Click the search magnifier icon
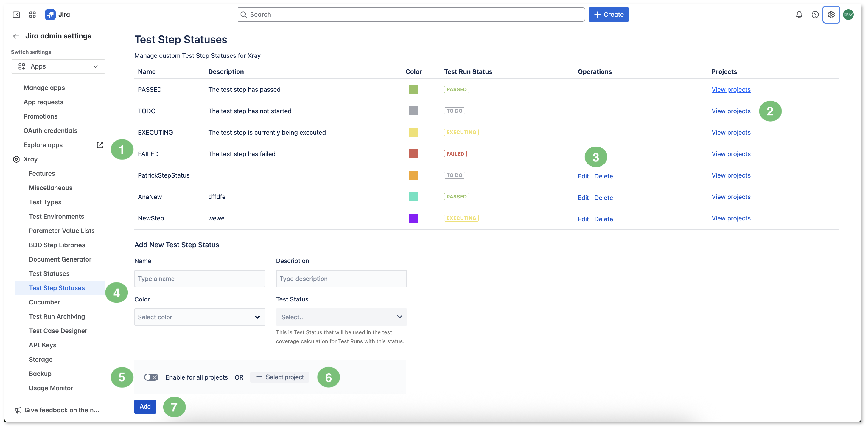The height and width of the screenshot is (429, 868). click(244, 15)
